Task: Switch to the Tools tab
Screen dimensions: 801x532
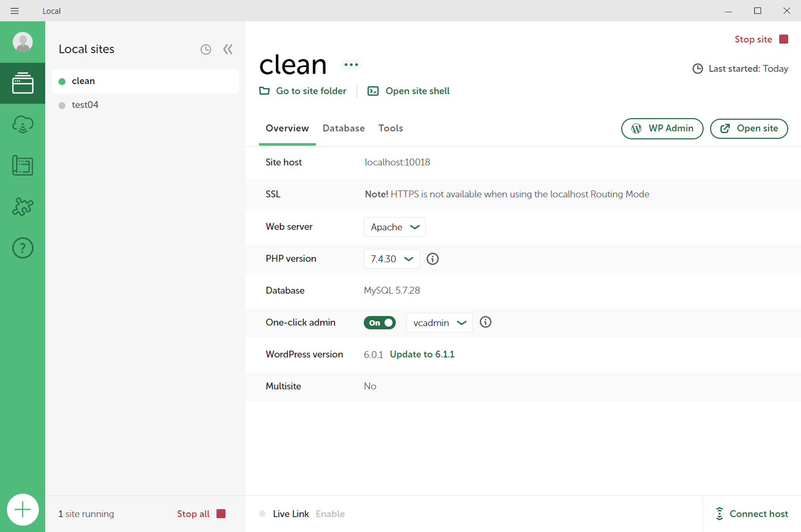Action: click(x=391, y=128)
